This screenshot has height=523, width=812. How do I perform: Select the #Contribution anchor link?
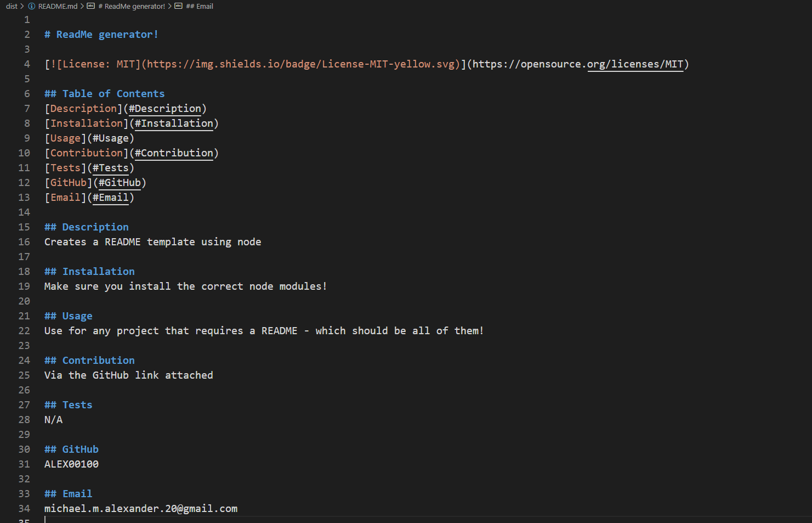tap(174, 153)
